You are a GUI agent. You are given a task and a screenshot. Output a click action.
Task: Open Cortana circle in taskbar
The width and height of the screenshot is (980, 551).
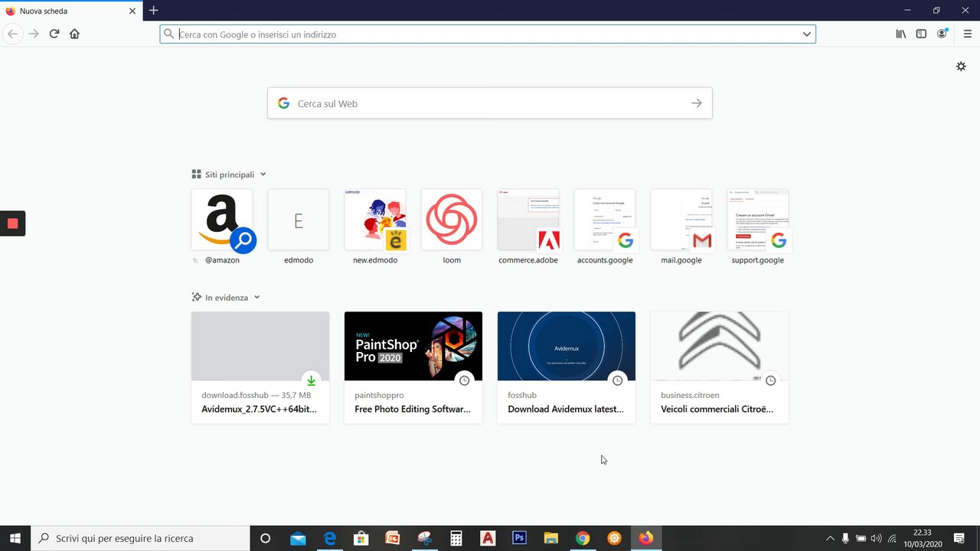click(265, 538)
